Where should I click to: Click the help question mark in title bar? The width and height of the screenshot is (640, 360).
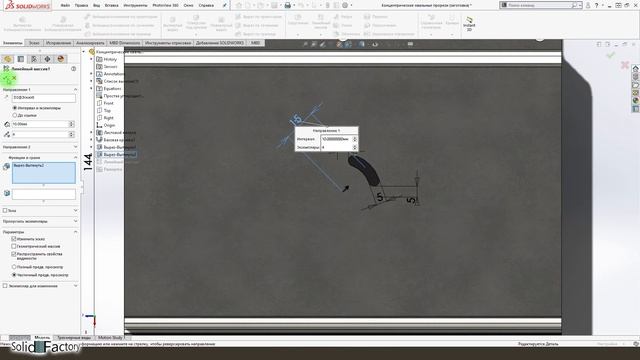coord(597,5)
